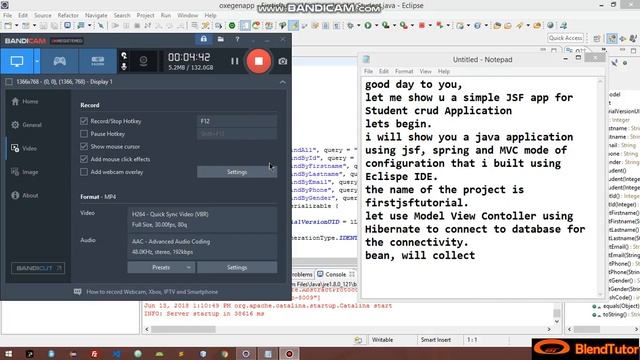This screenshot has height=360, width=640.
Task: Select equals(Object) in Eclipse outline
Action: 620,306
